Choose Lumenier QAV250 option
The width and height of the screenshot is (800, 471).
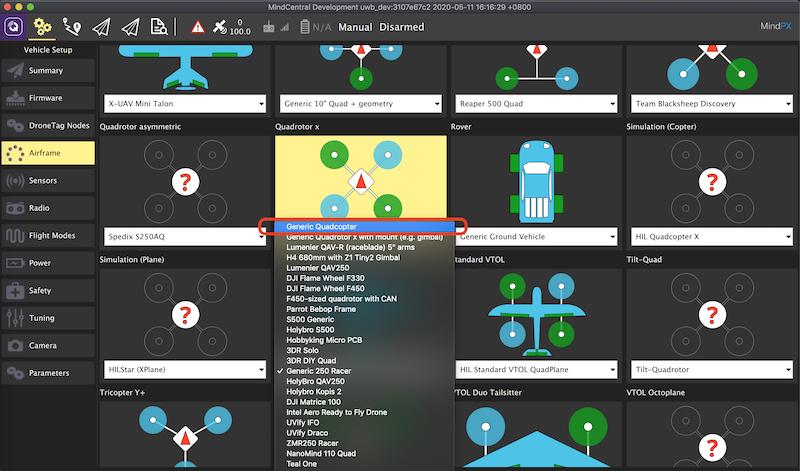(364, 268)
